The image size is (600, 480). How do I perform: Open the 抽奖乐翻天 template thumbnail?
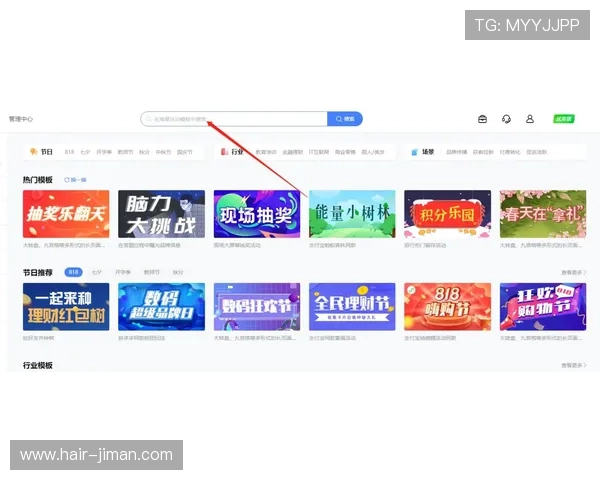[66, 214]
